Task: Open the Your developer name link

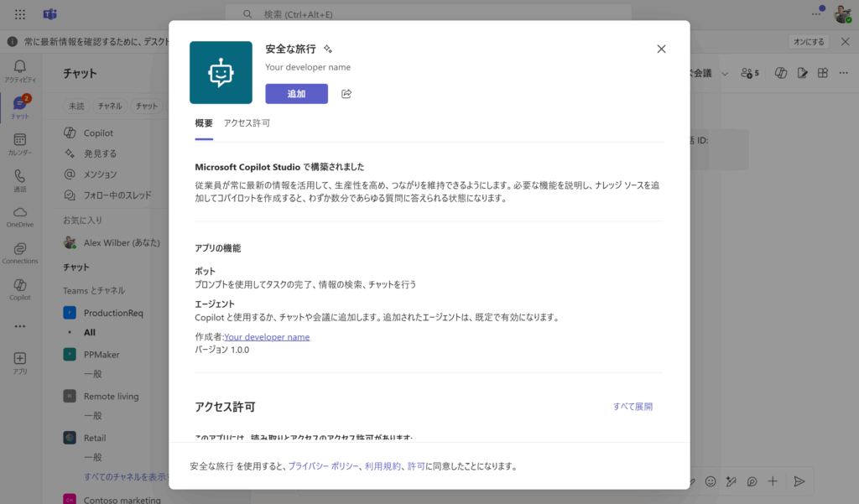Action: coord(267,337)
